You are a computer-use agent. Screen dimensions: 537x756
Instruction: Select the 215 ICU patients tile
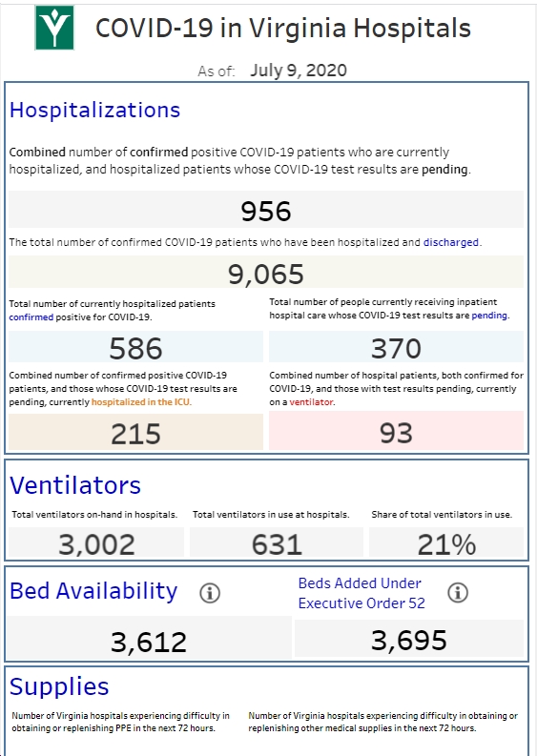click(x=135, y=433)
